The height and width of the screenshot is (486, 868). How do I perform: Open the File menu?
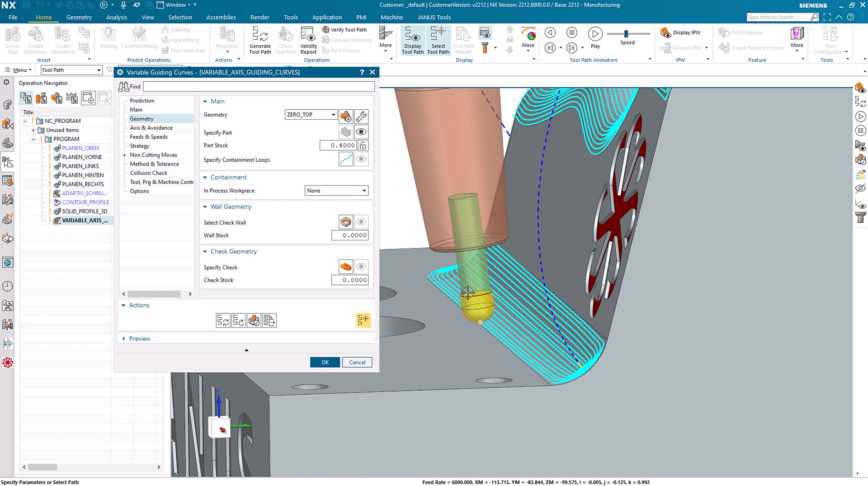coord(13,17)
